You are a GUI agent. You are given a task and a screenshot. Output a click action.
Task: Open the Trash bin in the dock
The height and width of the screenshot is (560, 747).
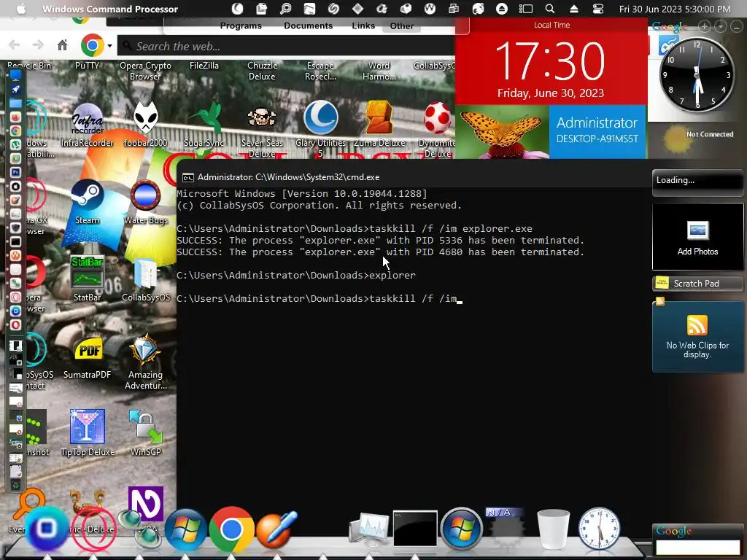pos(553,529)
